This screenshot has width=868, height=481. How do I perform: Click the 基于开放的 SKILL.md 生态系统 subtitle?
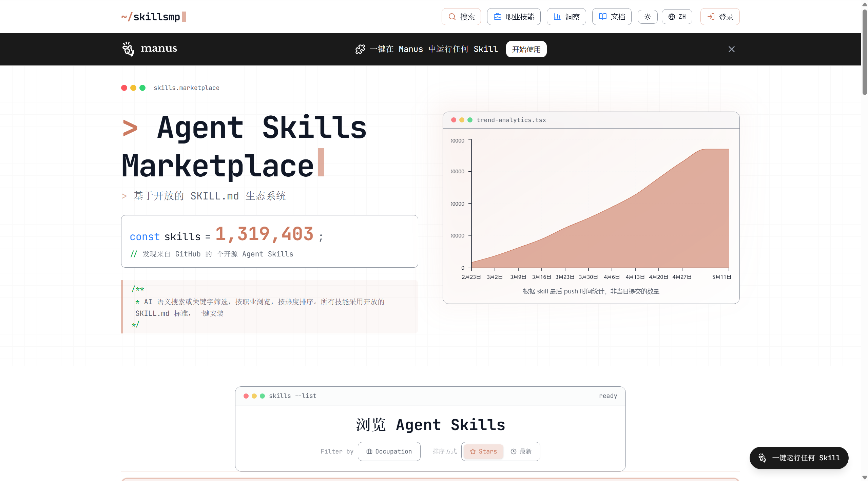tap(209, 196)
